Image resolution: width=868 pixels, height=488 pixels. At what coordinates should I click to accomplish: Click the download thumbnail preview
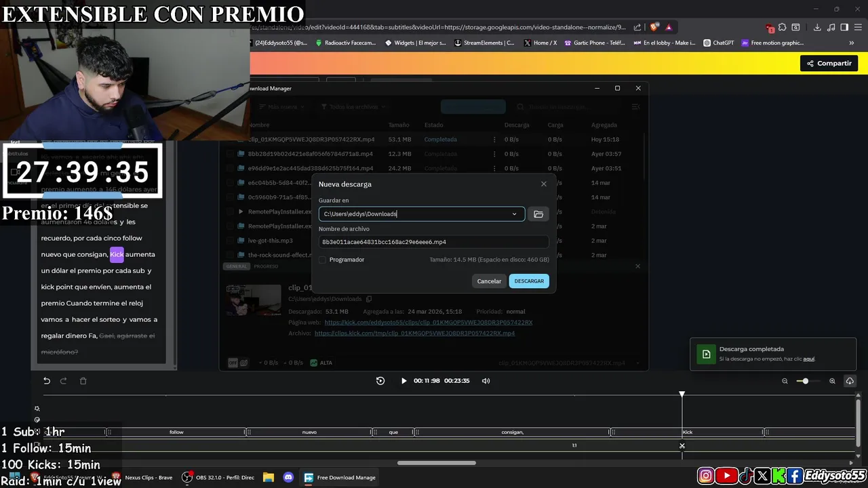tap(254, 301)
